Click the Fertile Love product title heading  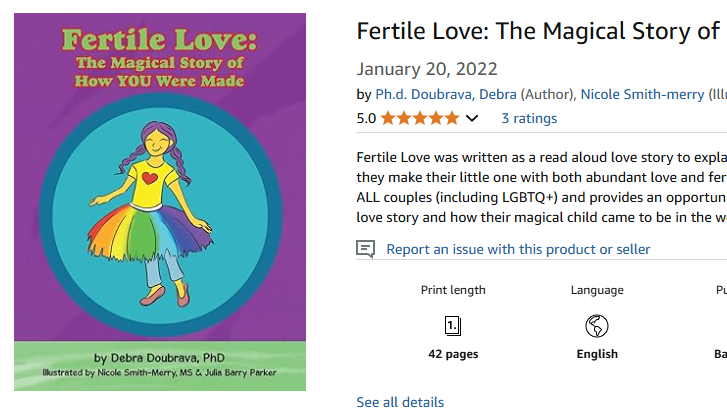[538, 32]
